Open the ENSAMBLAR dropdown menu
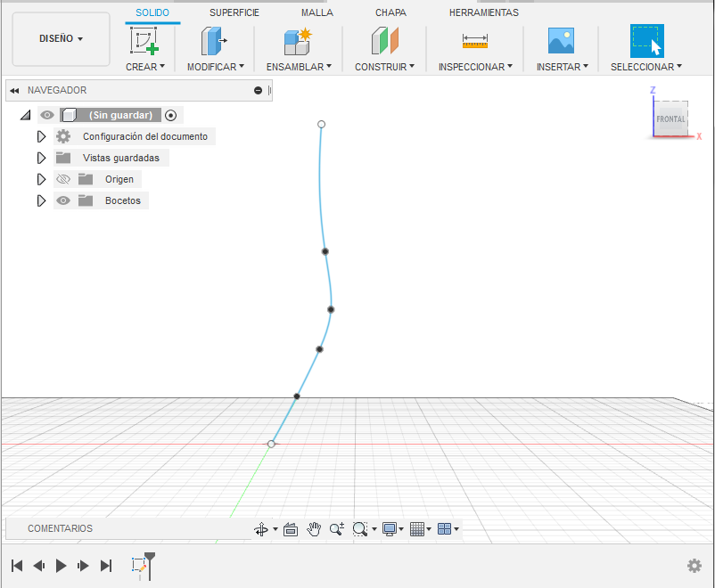 [x=299, y=67]
